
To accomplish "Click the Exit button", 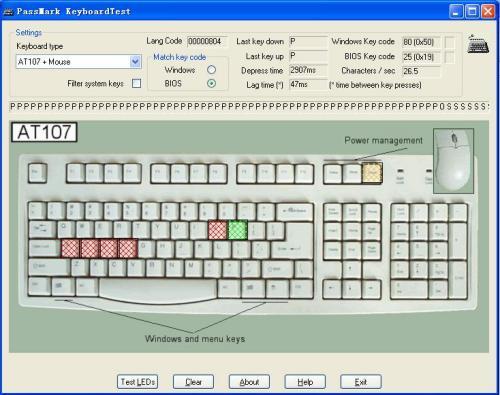I will tap(361, 382).
